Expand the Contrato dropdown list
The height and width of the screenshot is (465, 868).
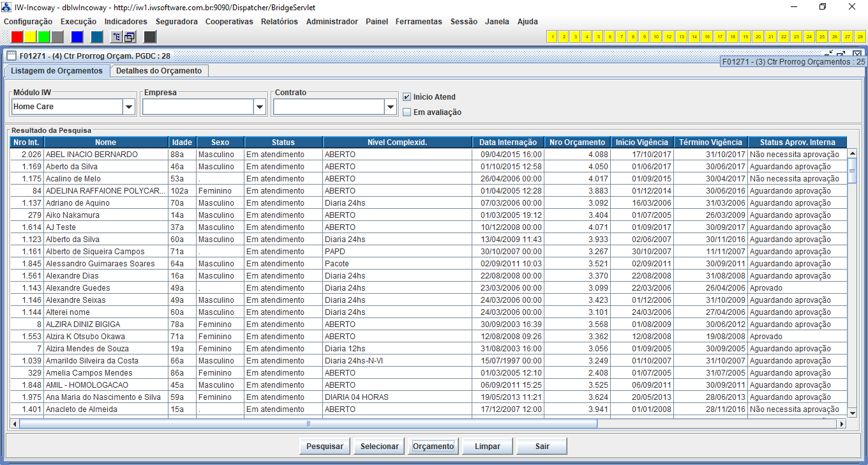pyautogui.click(x=391, y=107)
